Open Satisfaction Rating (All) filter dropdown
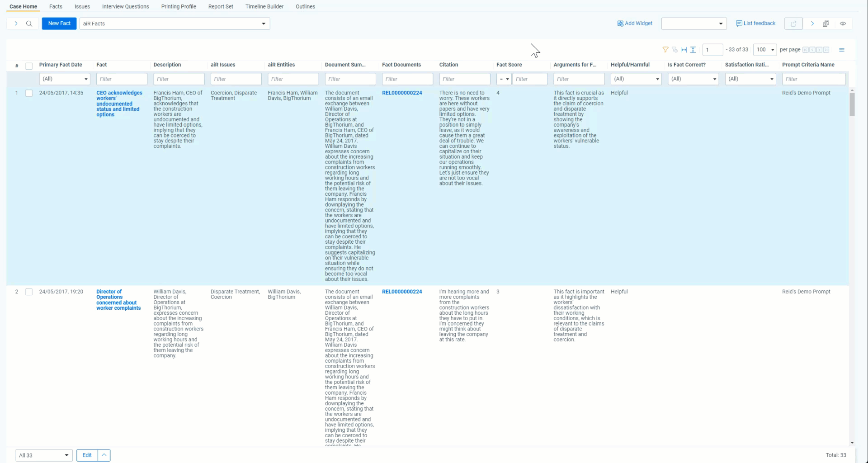The image size is (868, 463). [750, 79]
